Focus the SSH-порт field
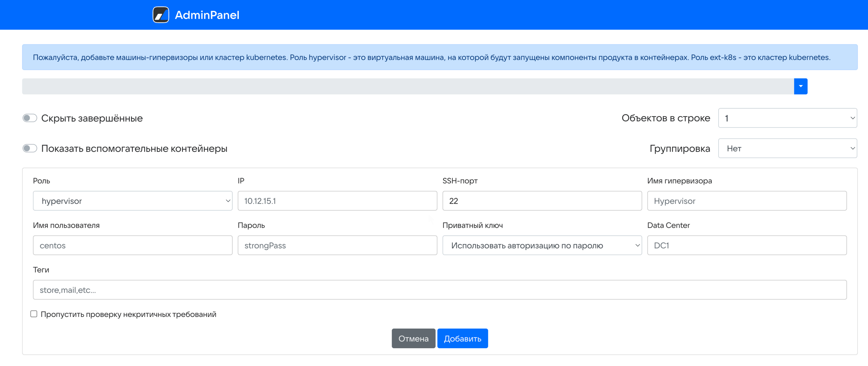The height and width of the screenshot is (366, 868). pos(542,201)
